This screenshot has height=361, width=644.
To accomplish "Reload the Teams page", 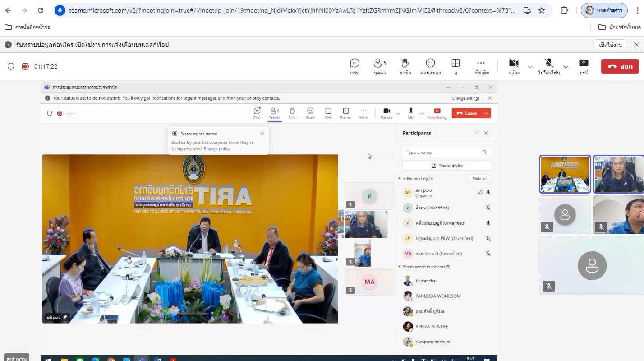I will (41, 10).
